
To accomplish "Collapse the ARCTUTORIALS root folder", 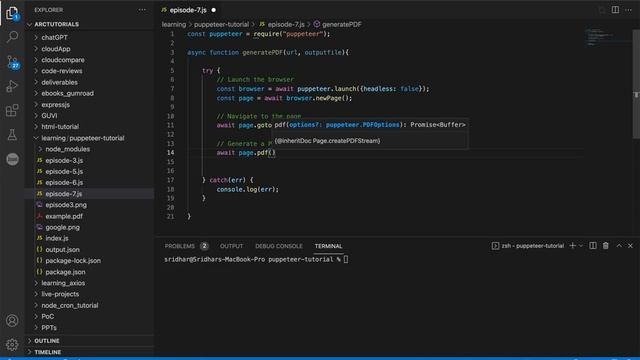I will coord(56,24).
